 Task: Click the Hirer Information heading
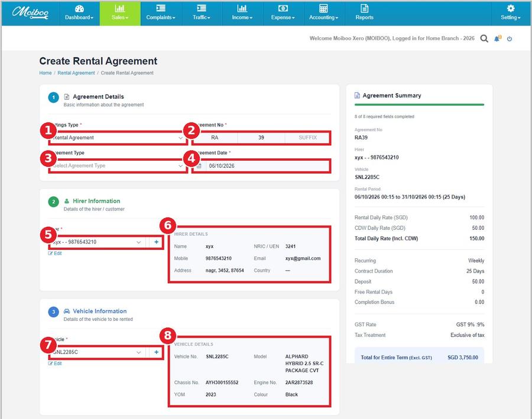(x=96, y=201)
